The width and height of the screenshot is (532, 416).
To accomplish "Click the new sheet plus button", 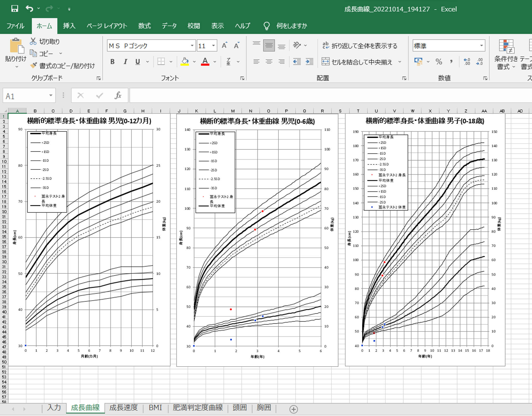I will (293, 409).
